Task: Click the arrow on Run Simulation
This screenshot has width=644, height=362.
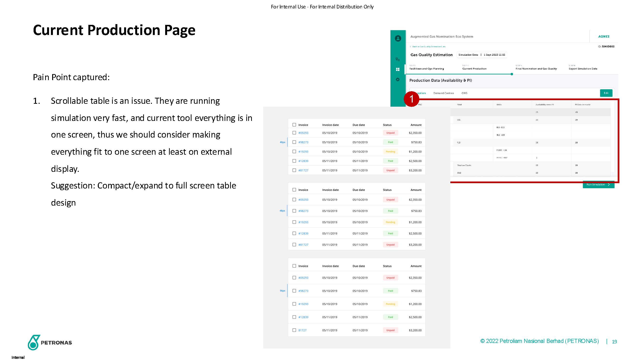Action: [609, 185]
